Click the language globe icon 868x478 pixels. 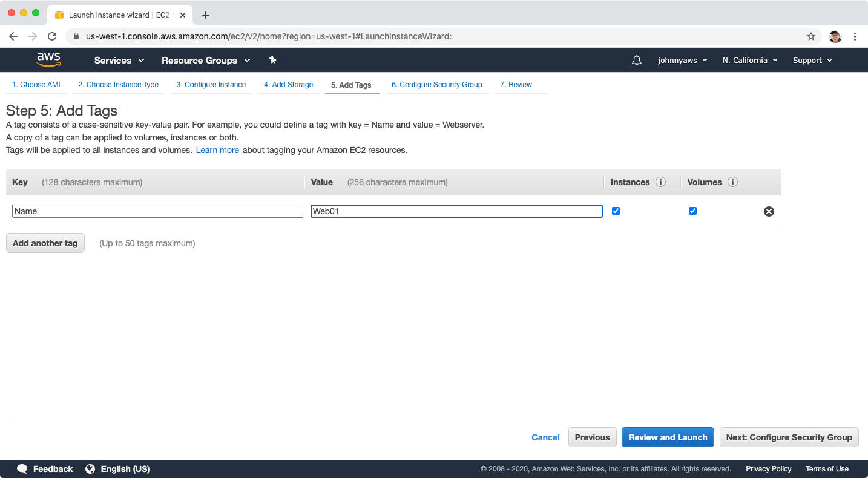(x=90, y=469)
